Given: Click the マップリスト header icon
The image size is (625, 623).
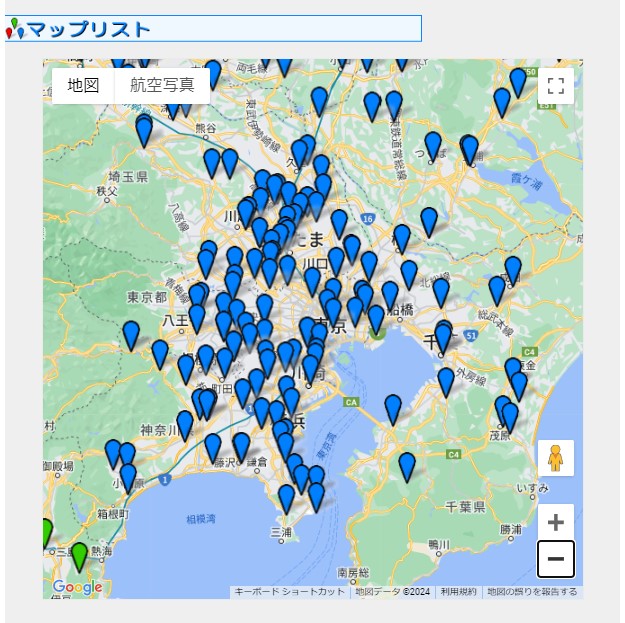Looking at the screenshot, I should pos(15,29).
